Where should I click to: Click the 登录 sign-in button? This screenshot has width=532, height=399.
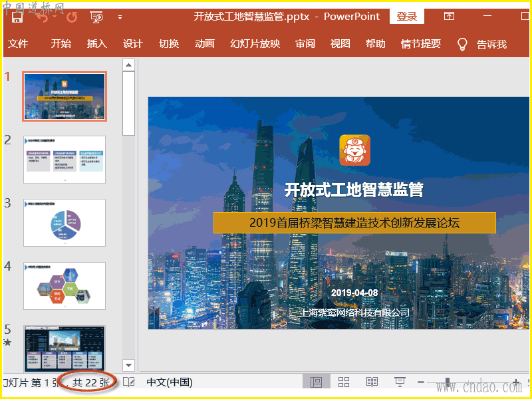click(x=407, y=16)
